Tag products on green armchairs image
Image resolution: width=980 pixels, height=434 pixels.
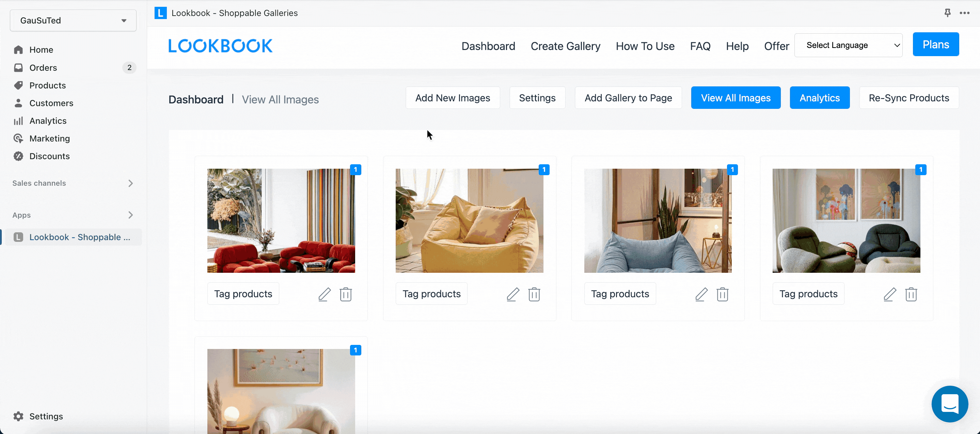click(x=808, y=294)
